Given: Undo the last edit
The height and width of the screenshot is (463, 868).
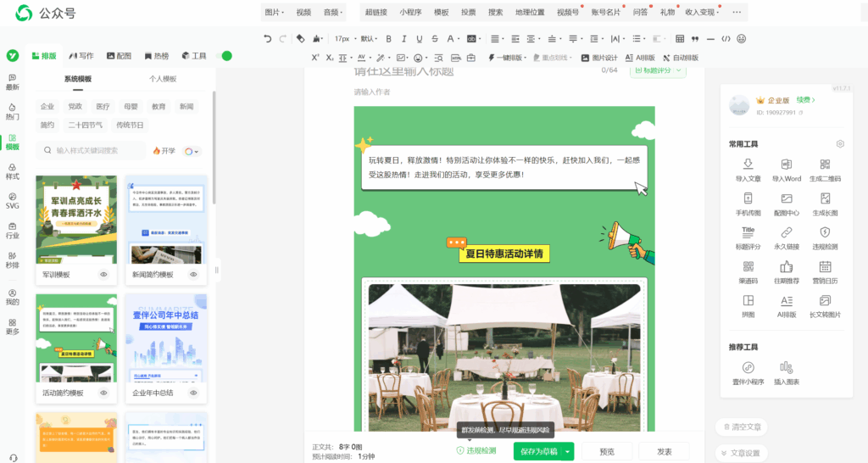Looking at the screenshot, I should pyautogui.click(x=268, y=39).
